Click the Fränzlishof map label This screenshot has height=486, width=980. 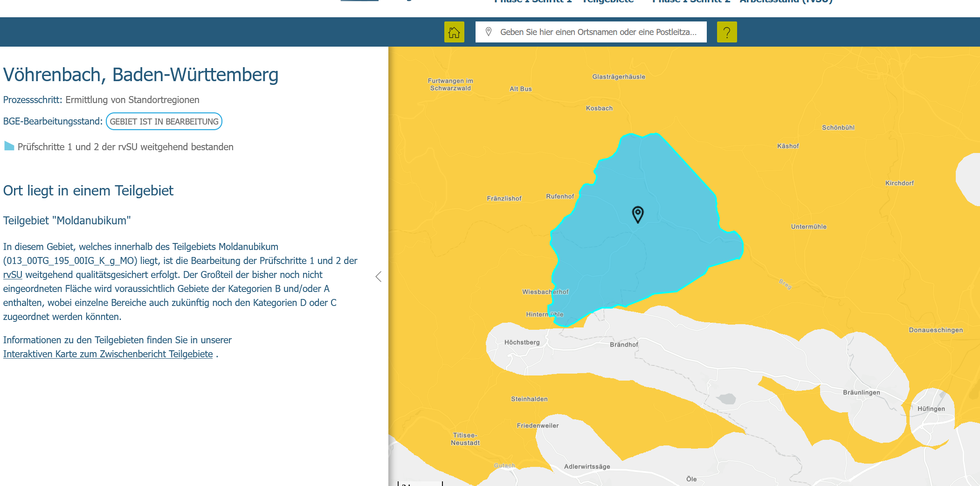tap(504, 199)
